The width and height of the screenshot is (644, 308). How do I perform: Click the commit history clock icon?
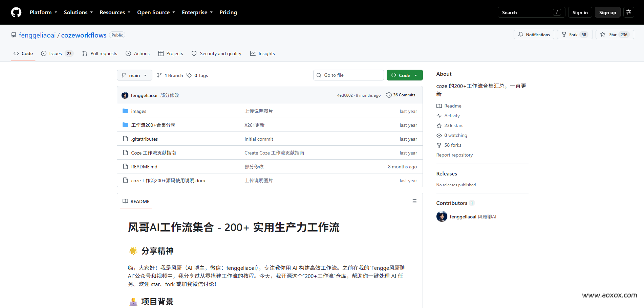tap(389, 95)
